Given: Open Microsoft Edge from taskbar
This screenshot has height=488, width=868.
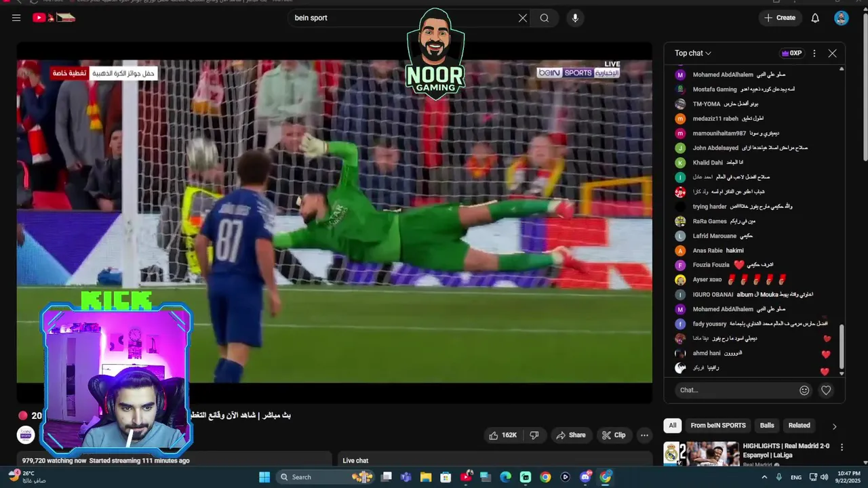Looking at the screenshot, I should [505, 477].
